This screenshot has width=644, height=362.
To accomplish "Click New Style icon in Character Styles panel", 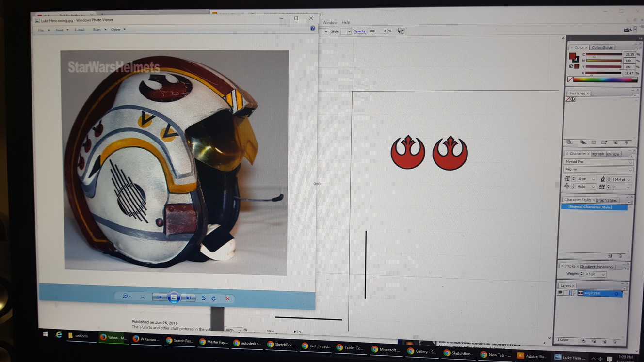I will pyautogui.click(x=610, y=256).
